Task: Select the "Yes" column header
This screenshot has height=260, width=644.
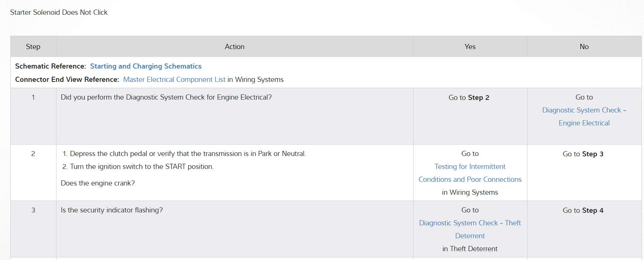Action: click(x=470, y=47)
